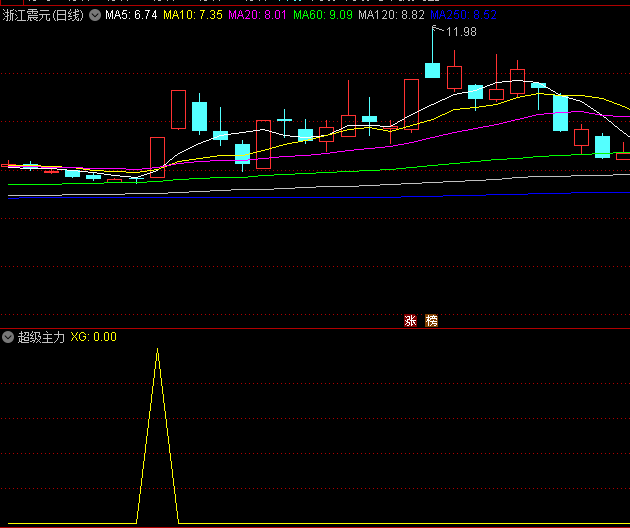Viewport: 630px width, 528px height.
Task: Select the yellow MA10: 7.35 label
Action: (192, 15)
